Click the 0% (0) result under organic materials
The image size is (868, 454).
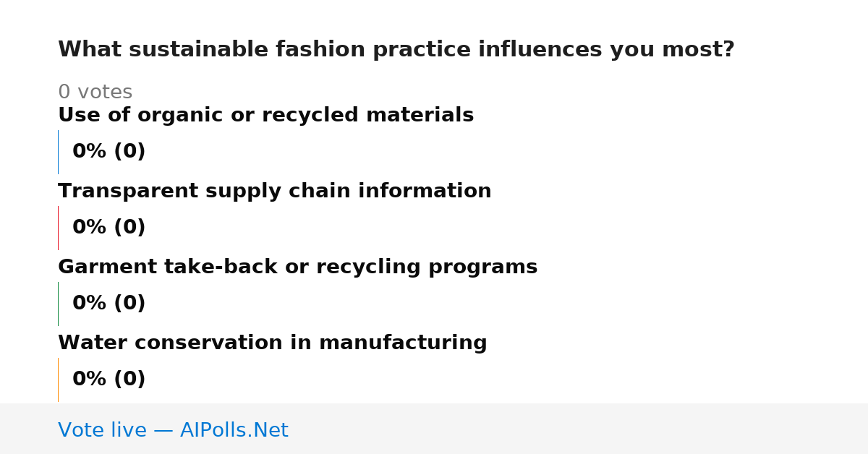tap(109, 152)
